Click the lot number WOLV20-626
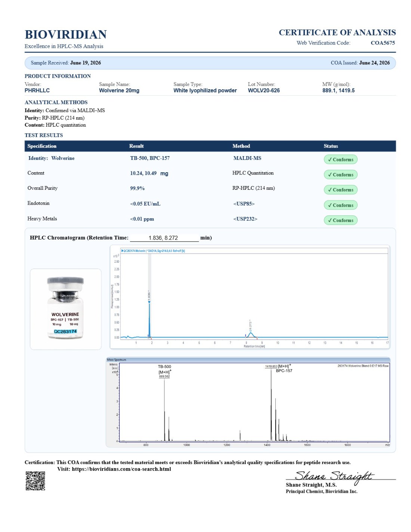The height and width of the screenshot is (532, 411). (x=264, y=90)
